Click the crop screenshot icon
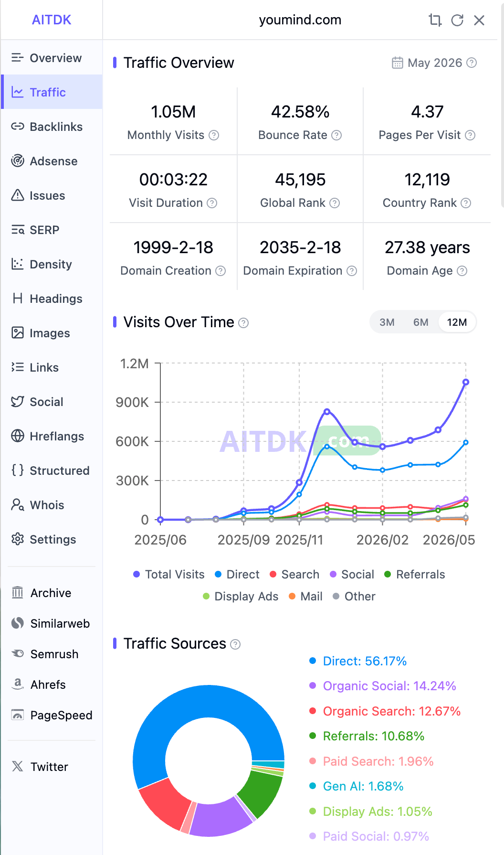Image resolution: width=504 pixels, height=855 pixels. [x=435, y=20]
